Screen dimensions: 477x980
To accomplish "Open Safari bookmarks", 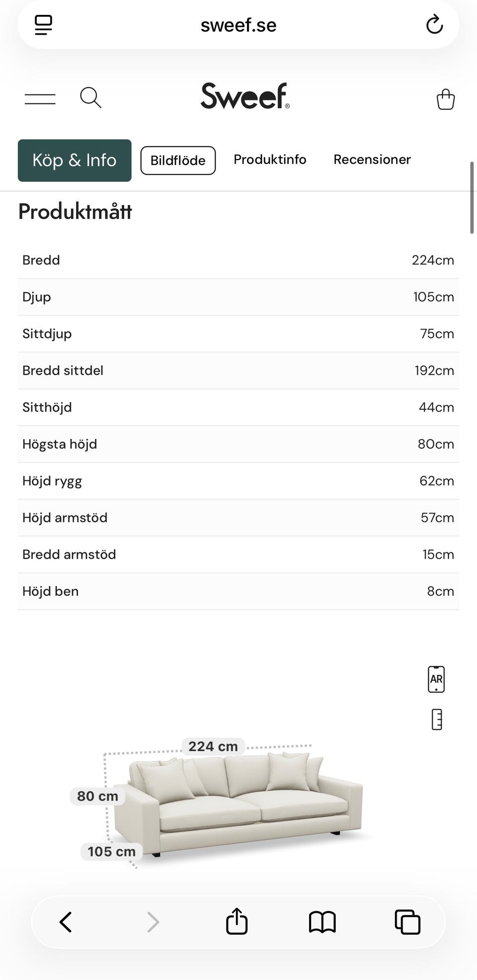I will [322, 922].
